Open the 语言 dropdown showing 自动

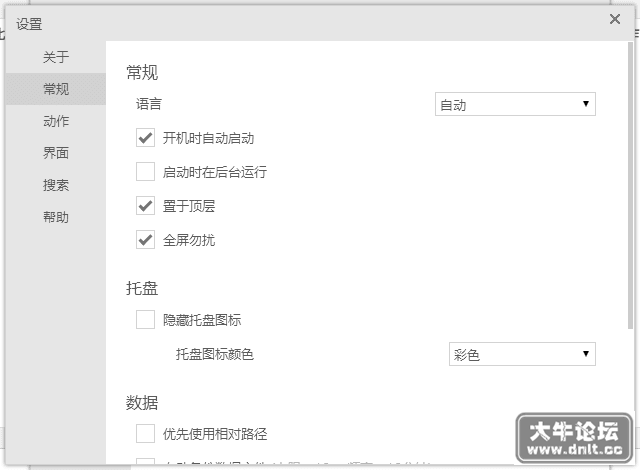click(515, 104)
